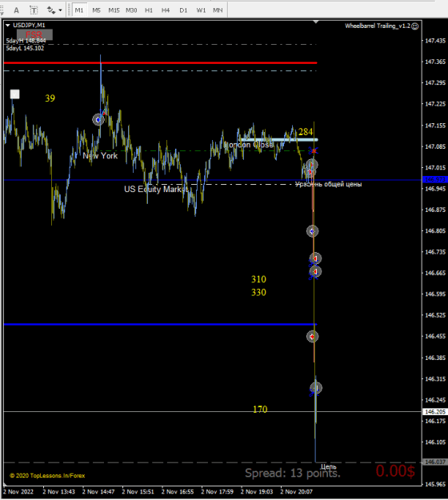The image size is (448, 500).
Task: Select the Text Label (T) tool
Action: pos(34,10)
